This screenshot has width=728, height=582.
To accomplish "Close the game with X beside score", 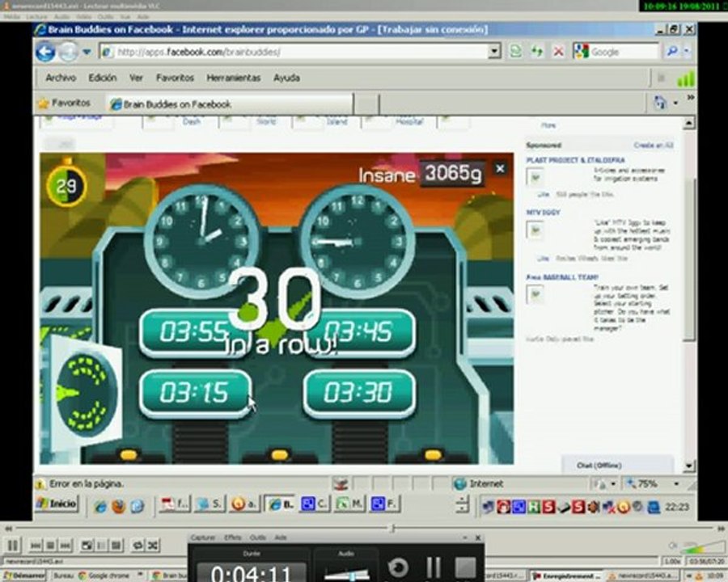I will pos(500,168).
